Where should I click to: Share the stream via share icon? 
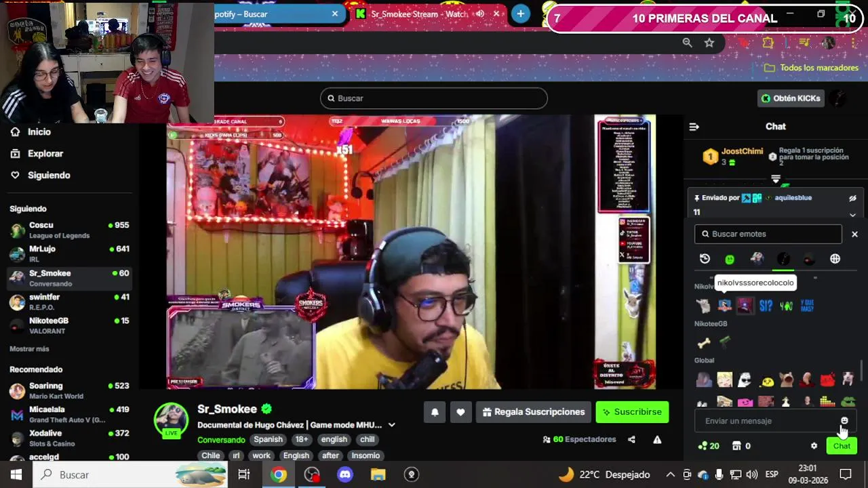tap(631, 439)
